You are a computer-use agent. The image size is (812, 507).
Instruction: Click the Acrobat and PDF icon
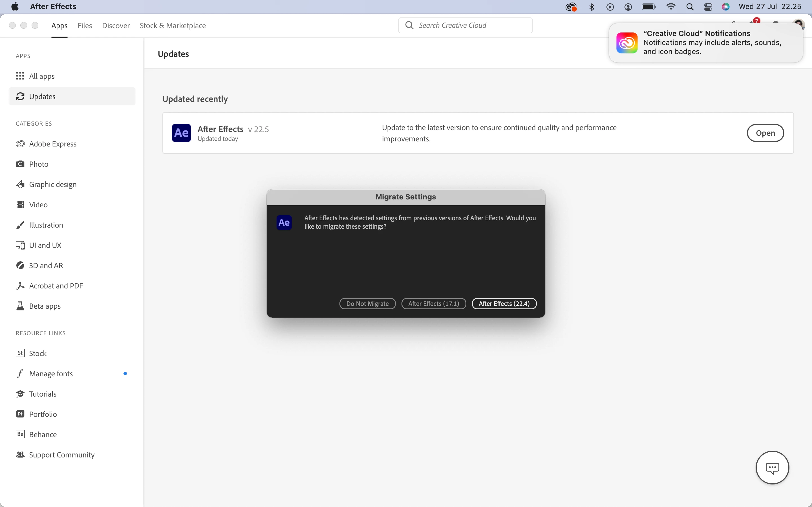tap(20, 286)
